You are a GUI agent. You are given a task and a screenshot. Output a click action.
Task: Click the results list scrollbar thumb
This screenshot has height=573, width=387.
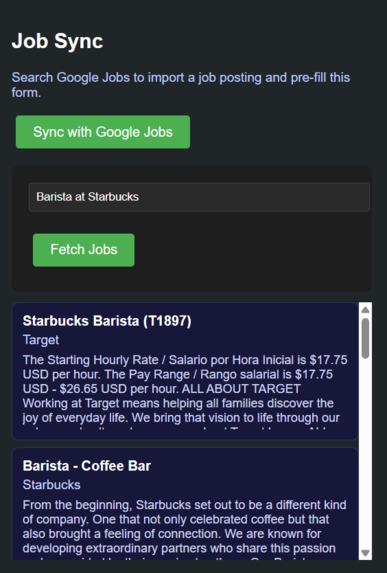(x=365, y=338)
